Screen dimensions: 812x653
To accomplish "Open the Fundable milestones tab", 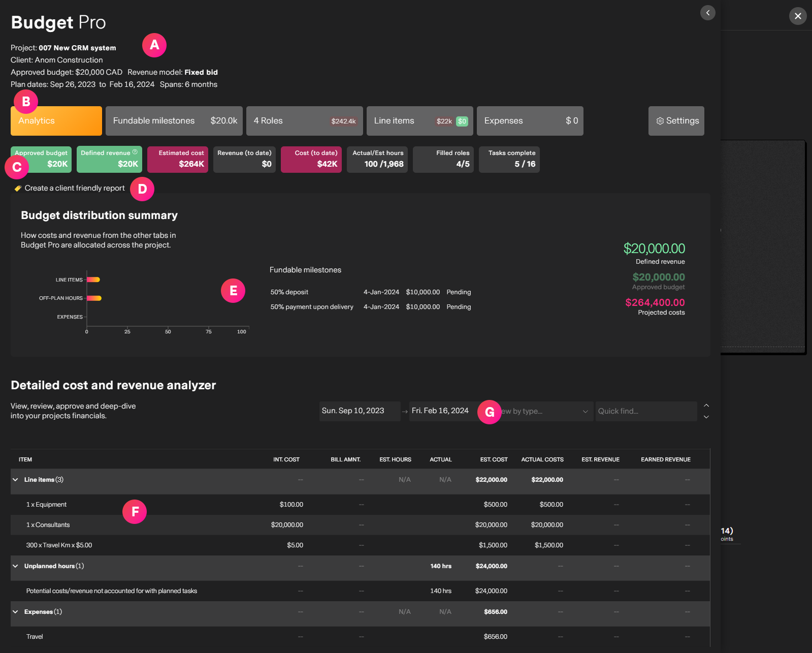I will coord(174,121).
